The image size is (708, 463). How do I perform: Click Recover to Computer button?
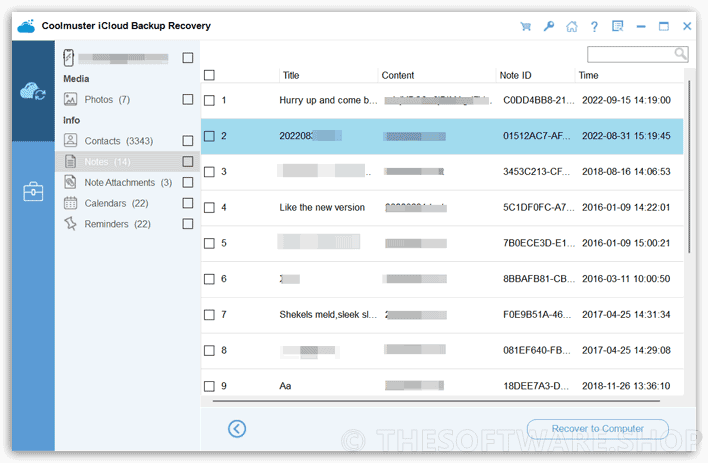(597, 428)
